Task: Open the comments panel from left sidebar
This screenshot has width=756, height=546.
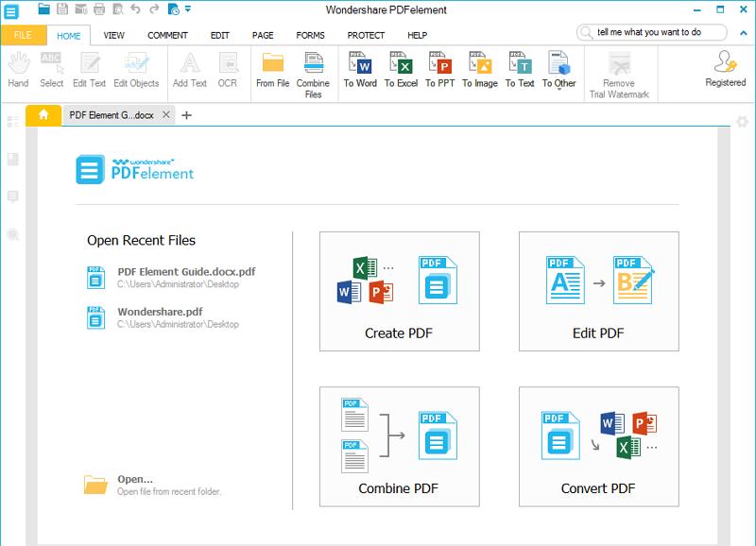Action: coord(11,196)
